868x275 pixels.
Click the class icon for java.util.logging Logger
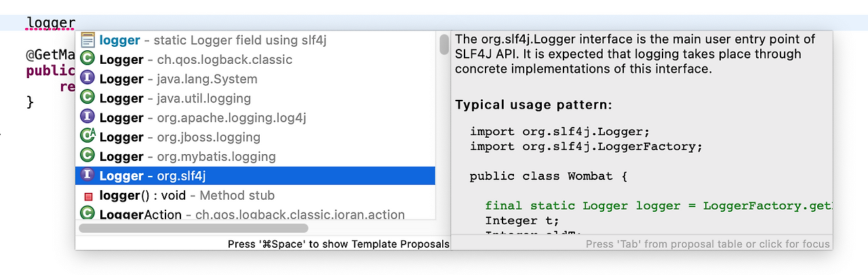pyautogui.click(x=87, y=98)
